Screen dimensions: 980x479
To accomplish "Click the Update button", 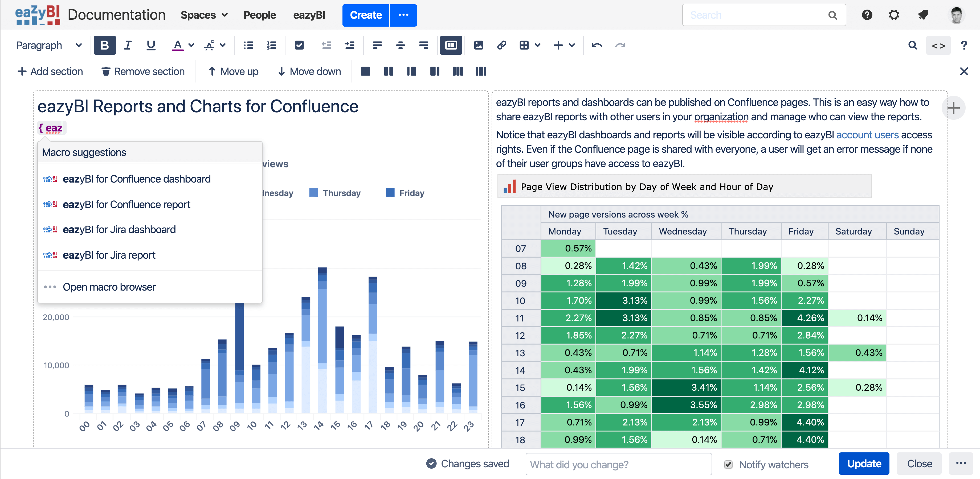I will (864, 464).
